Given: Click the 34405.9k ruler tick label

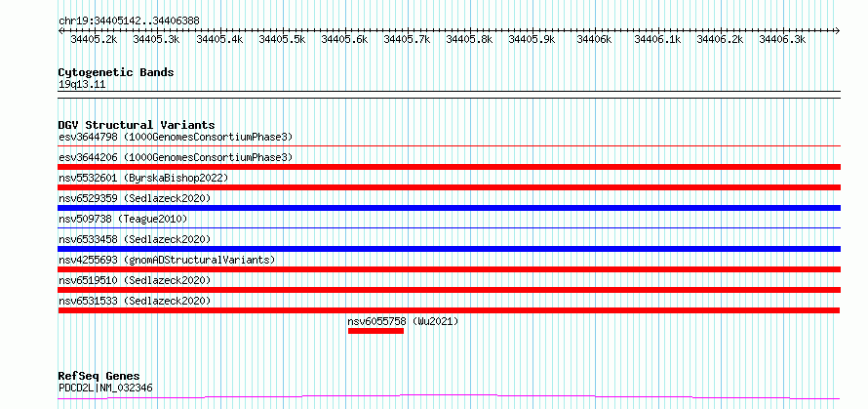Looking at the screenshot, I should click(x=532, y=39).
